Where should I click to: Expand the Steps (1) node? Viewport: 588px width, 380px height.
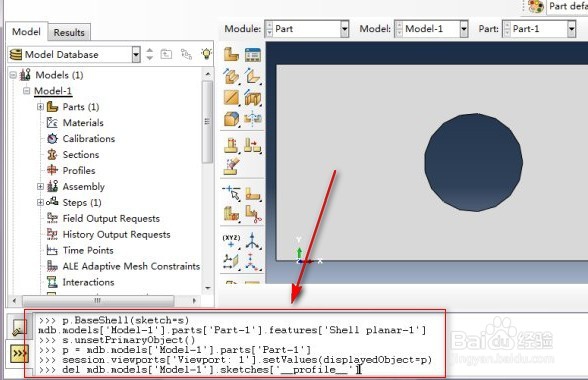click(x=40, y=203)
